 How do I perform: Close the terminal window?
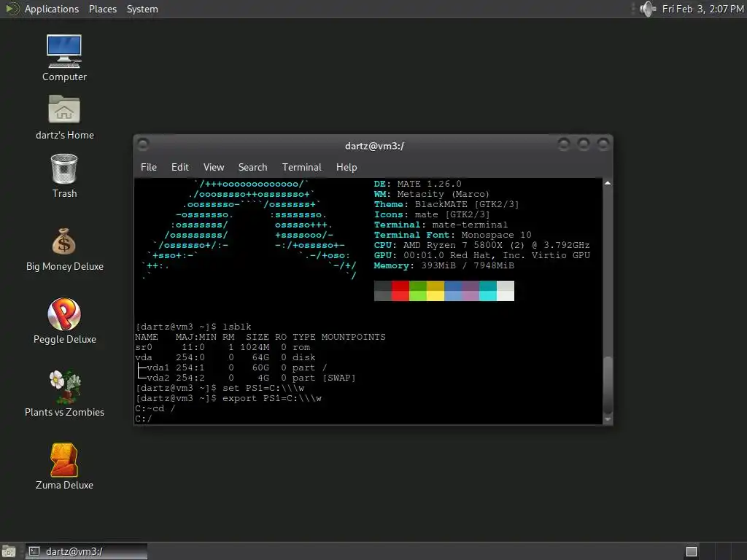coord(603,144)
